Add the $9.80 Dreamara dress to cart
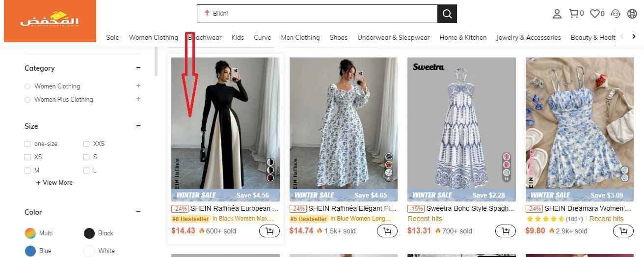 [623, 231]
